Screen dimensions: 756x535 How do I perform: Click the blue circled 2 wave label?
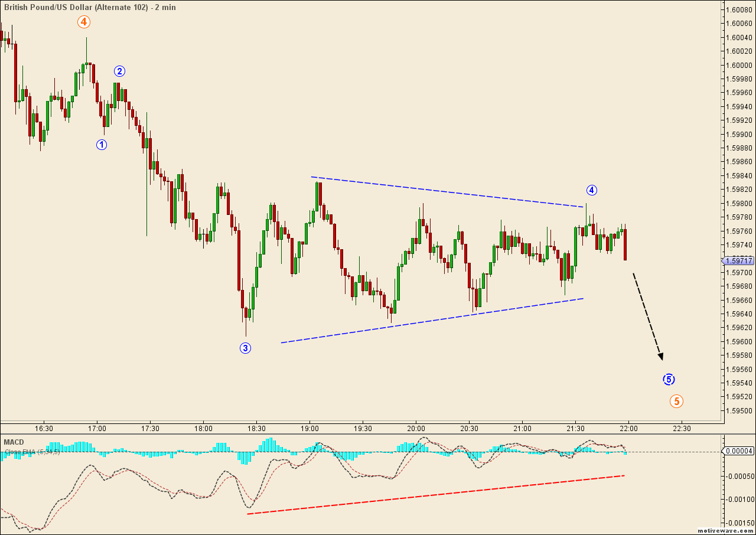pos(120,71)
